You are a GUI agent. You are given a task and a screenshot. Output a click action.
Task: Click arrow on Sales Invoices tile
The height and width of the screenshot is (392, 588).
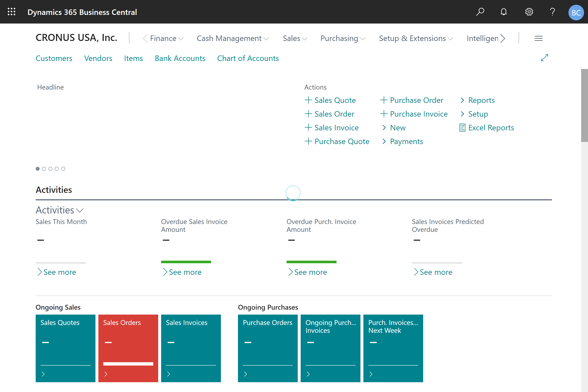point(169,374)
